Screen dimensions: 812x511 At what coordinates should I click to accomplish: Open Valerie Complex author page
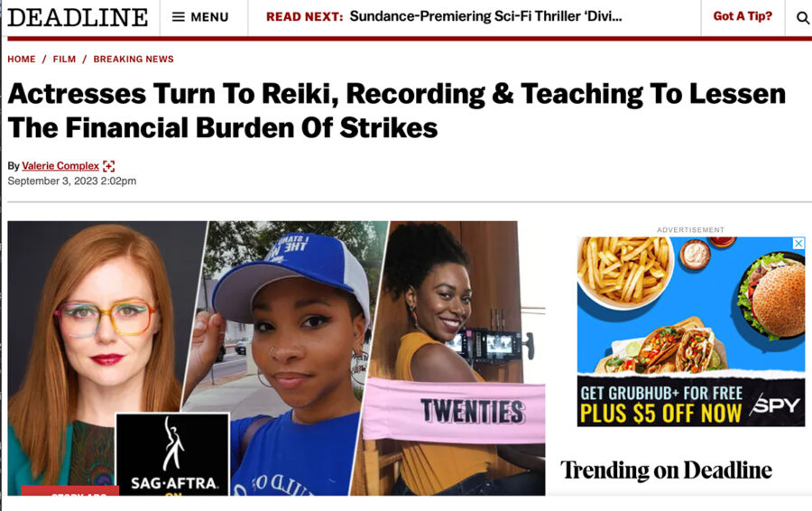click(60, 166)
